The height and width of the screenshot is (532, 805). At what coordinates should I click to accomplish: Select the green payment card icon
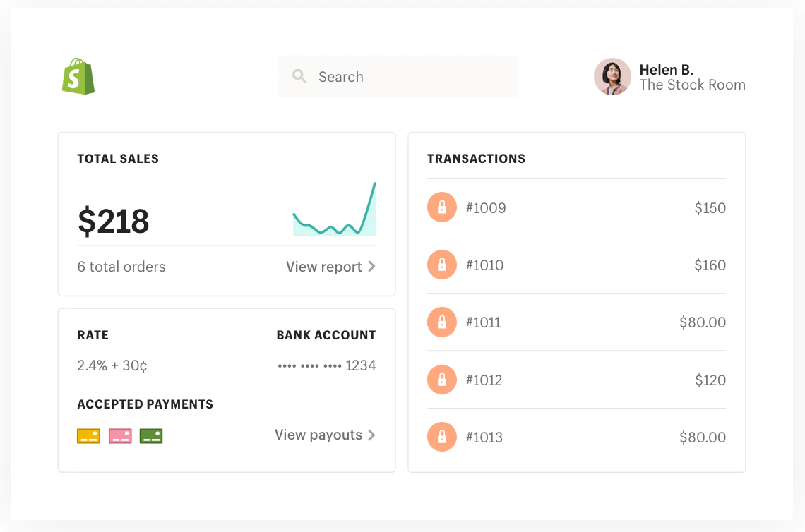[151, 436]
